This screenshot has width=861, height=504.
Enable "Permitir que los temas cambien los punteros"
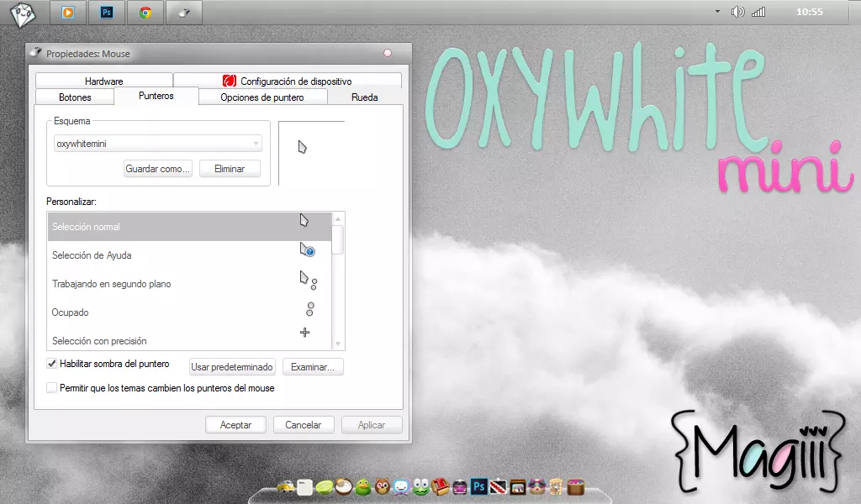coord(51,388)
